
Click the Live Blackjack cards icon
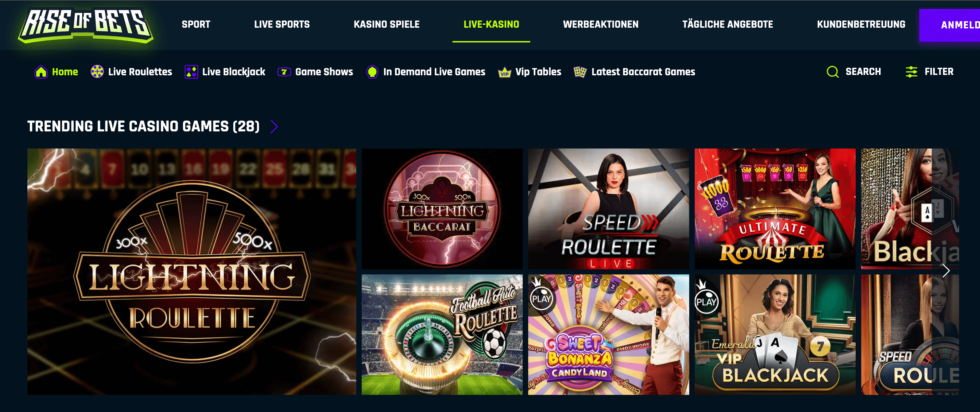coord(191,72)
